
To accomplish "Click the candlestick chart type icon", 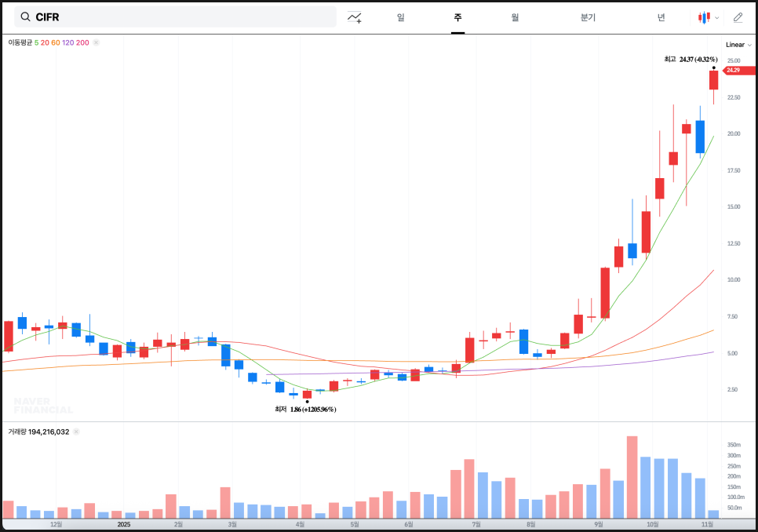I will click(x=704, y=18).
